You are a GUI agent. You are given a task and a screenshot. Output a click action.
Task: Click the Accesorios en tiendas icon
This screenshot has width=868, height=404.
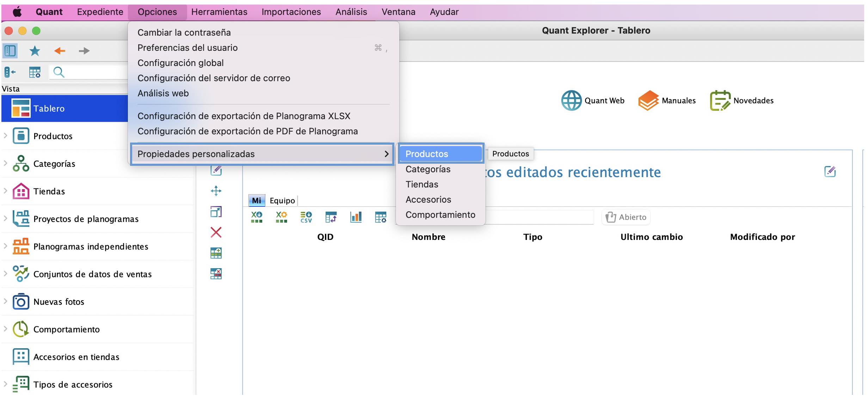click(x=21, y=357)
